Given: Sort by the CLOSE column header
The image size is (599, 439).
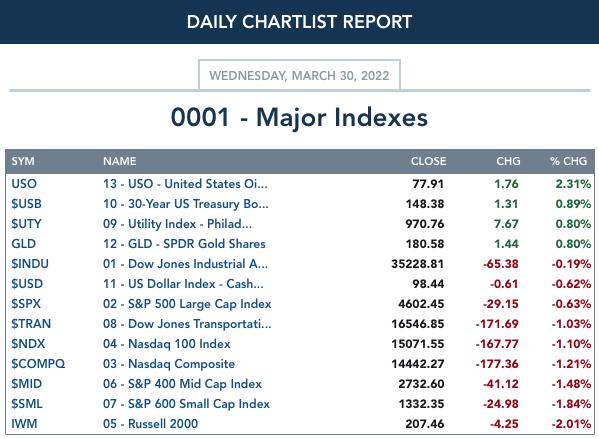Looking at the screenshot, I should pyautogui.click(x=428, y=161).
